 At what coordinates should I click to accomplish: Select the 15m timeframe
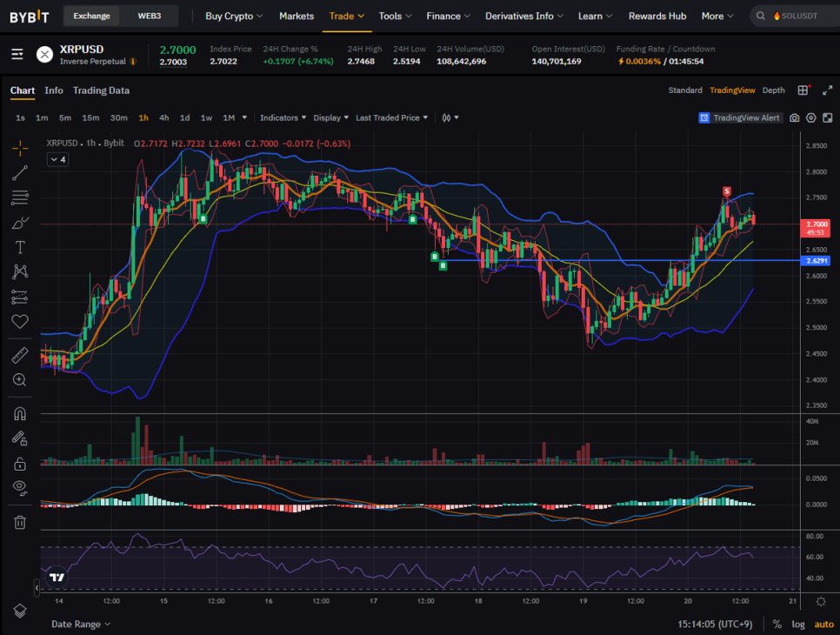[90, 118]
